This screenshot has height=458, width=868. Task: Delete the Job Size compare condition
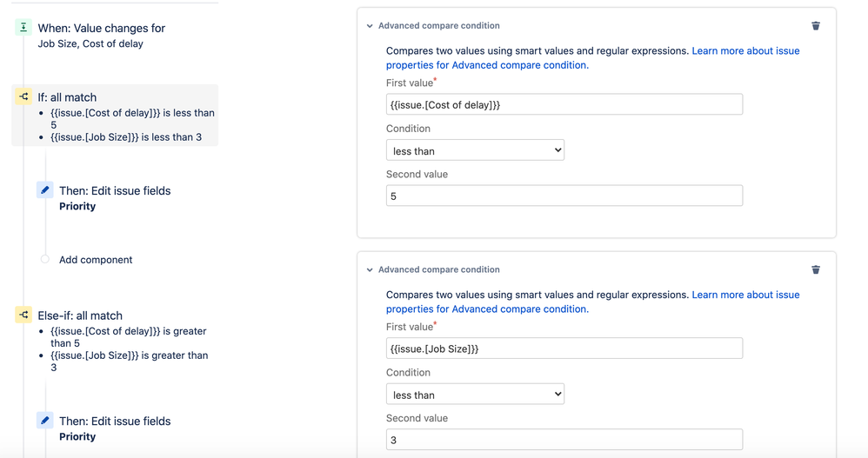[816, 269]
